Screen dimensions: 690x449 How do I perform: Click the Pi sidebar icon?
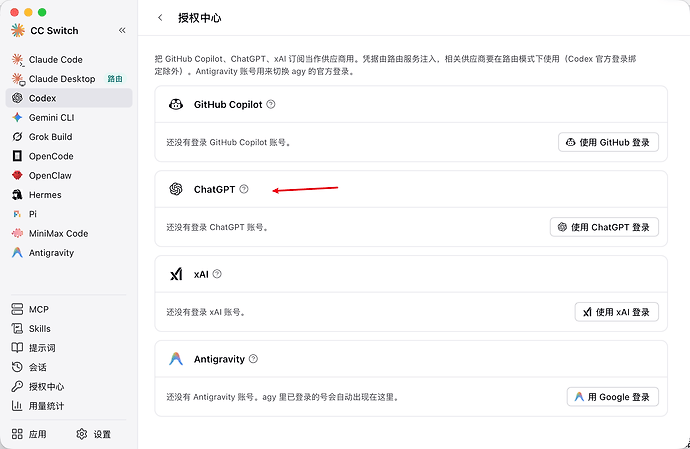pos(17,214)
